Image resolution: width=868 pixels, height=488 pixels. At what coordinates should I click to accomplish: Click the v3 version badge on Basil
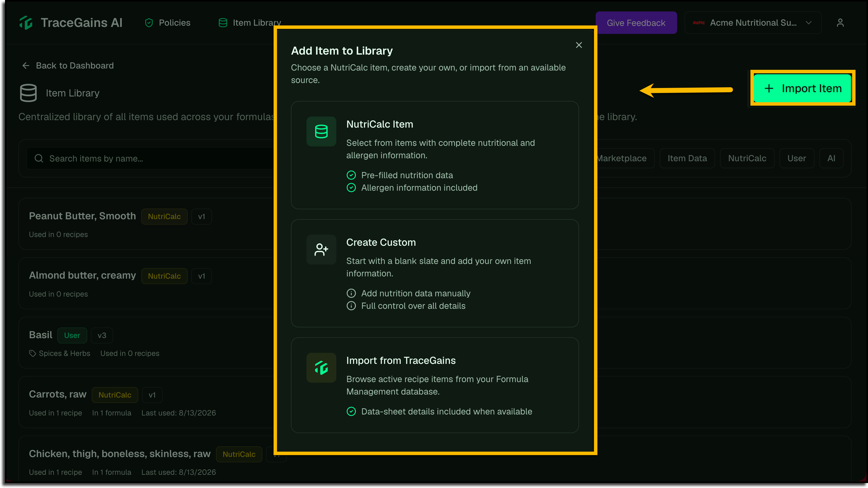pos(102,335)
